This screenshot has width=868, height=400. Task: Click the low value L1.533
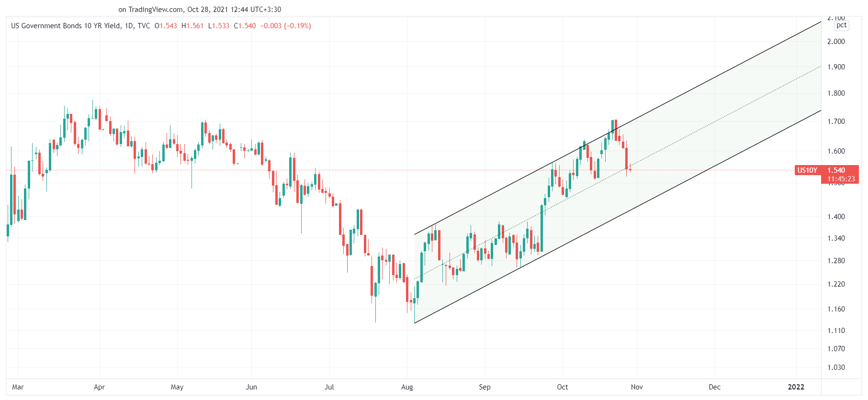pyautogui.click(x=219, y=26)
